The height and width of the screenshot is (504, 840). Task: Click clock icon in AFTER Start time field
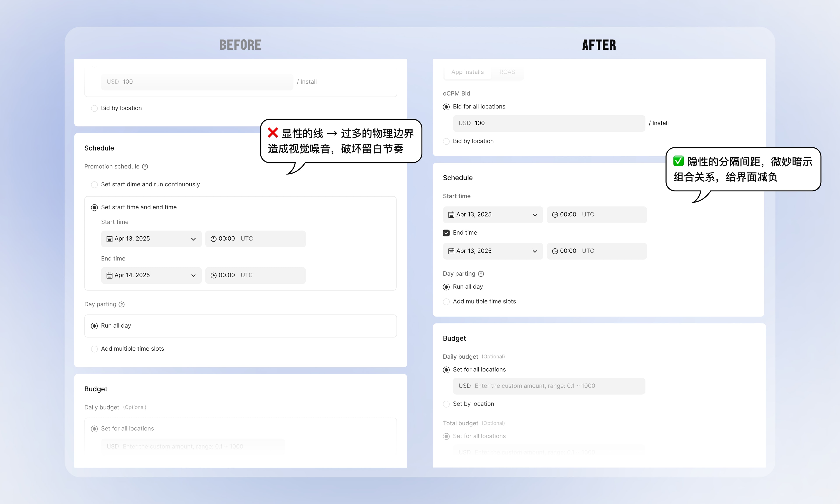coord(555,215)
